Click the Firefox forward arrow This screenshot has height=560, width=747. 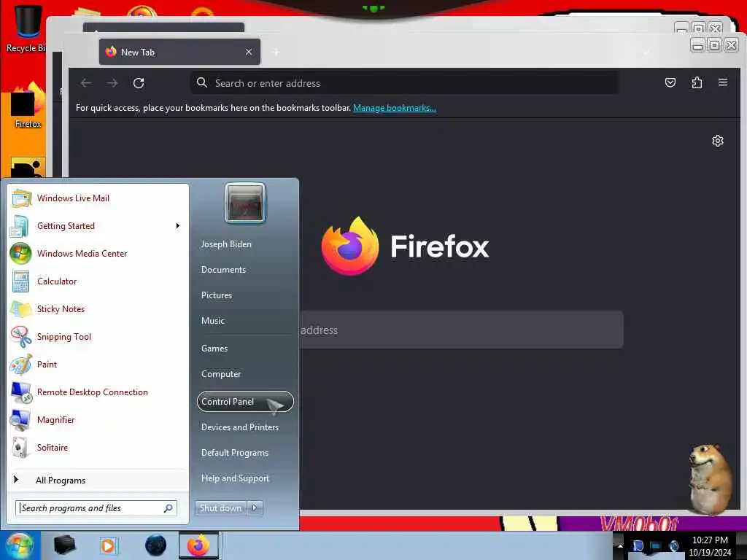tap(112, 83)
